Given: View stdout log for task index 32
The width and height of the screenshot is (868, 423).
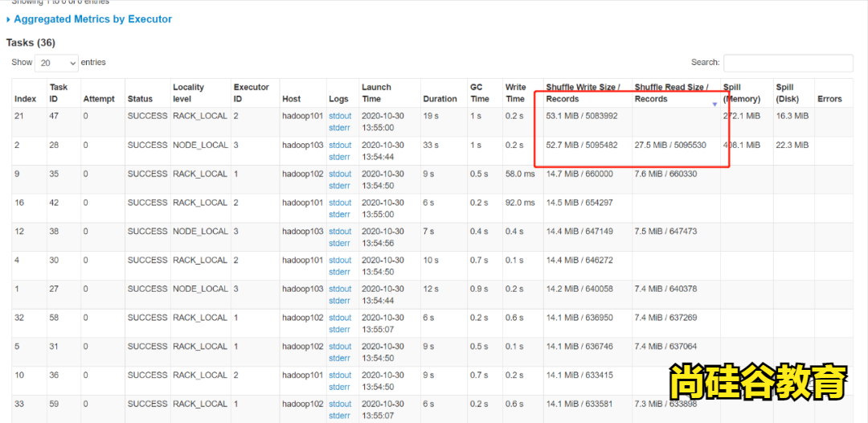Looking at the screenshot, I should 340,318.
